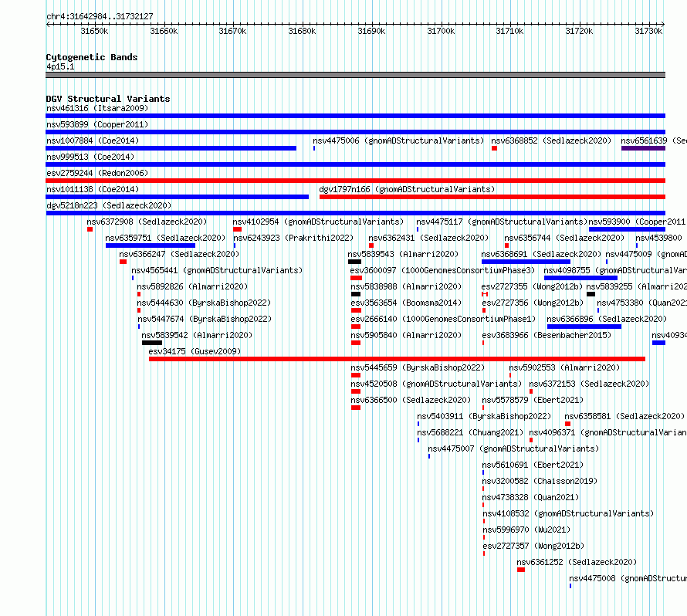The height and width of the screenshot is (616, 687).
Task: Select the nsv6366896 (Sedlazeck2020) blue bar
Action: pos(584,327)
